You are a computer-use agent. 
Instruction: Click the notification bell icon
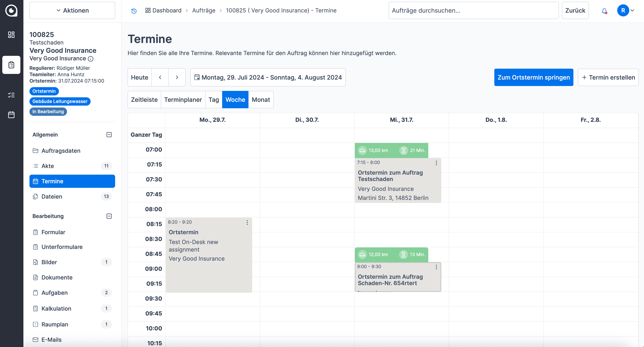604,11
